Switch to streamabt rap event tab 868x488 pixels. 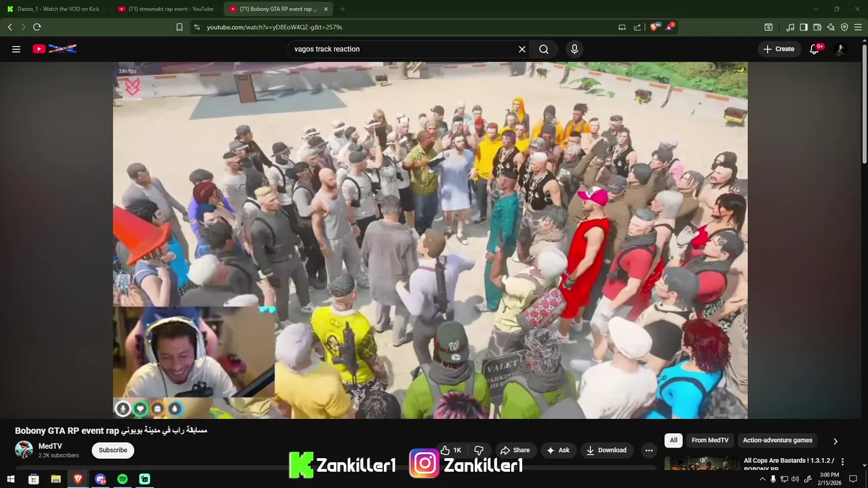tap(165, 9)
